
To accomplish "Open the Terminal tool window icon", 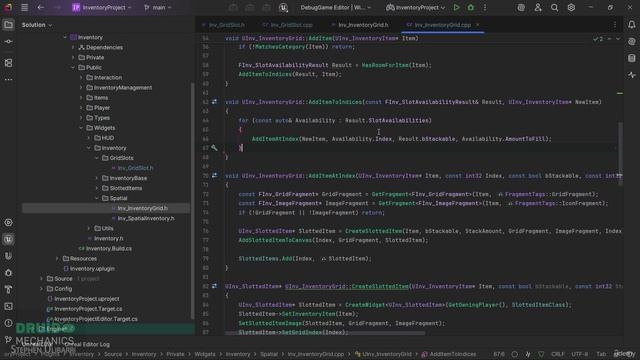I will click(8, 306).
